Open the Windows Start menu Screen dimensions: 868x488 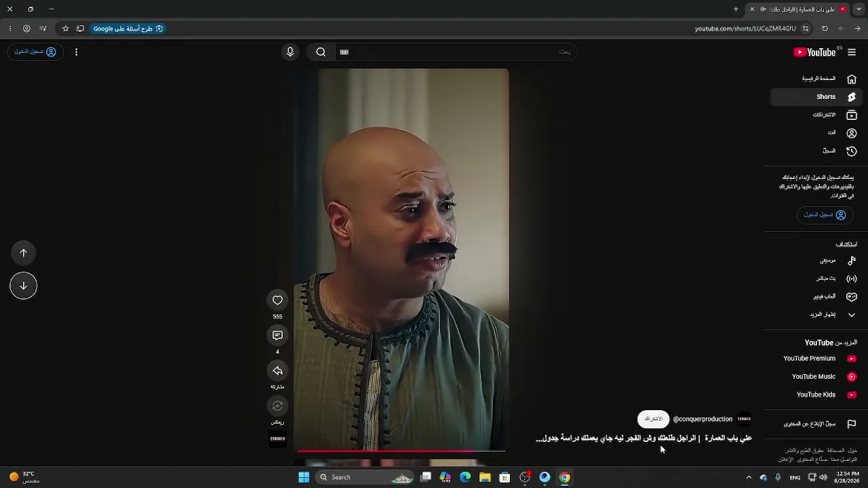coord(304,477)
